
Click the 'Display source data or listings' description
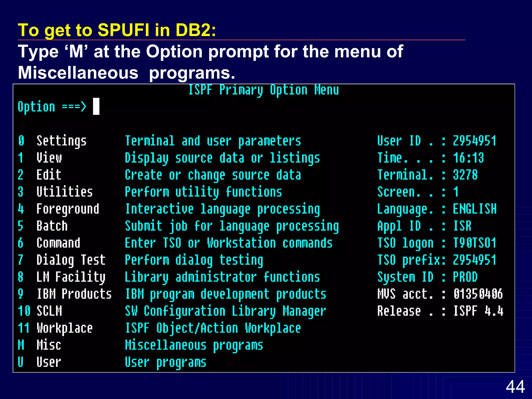click(x=222, y=158)
